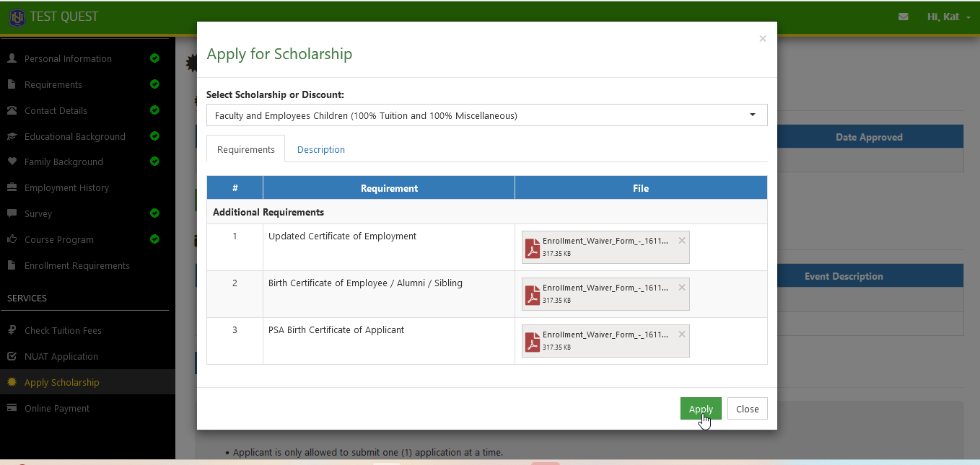The height and width of the screenshot is (465, 980).
Task: Open Online Payment in the sidebar
Action: click(x=57, y=408)
